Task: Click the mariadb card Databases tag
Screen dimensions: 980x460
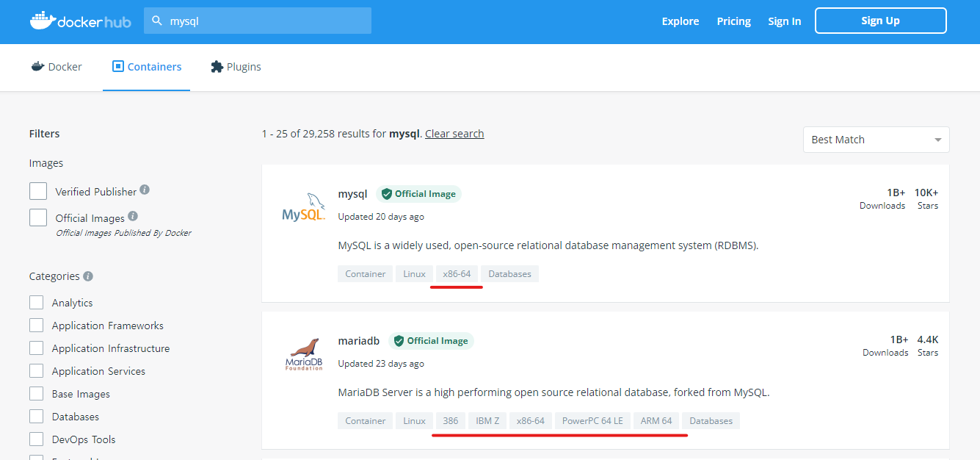Action: [711, 421]
